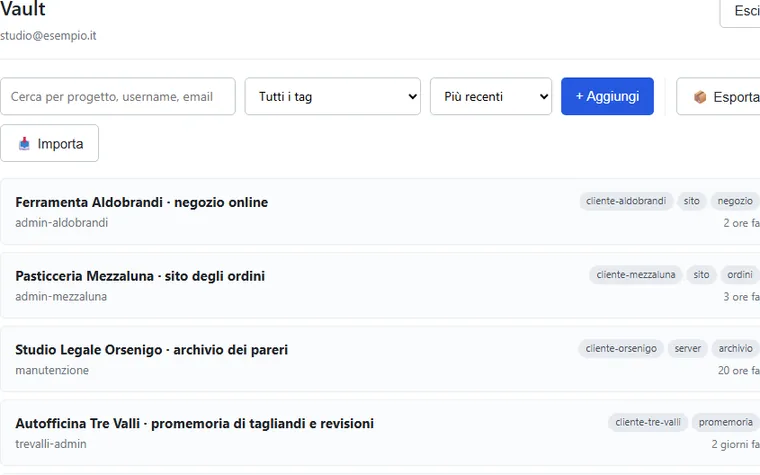Focus the Cerca per progetto search field
The image size is (760, 475).
[118, 96]
